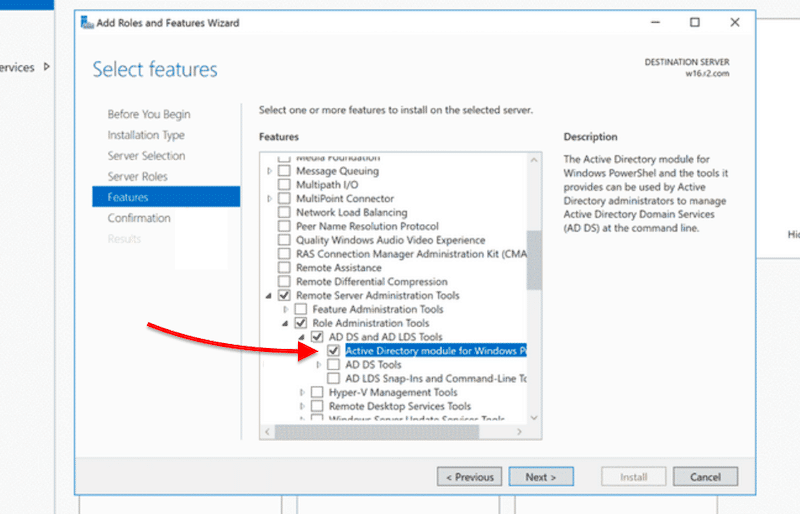Click the vertical scrollbar thumb in Features list
The image size is (800, 514).
[534, 260]
